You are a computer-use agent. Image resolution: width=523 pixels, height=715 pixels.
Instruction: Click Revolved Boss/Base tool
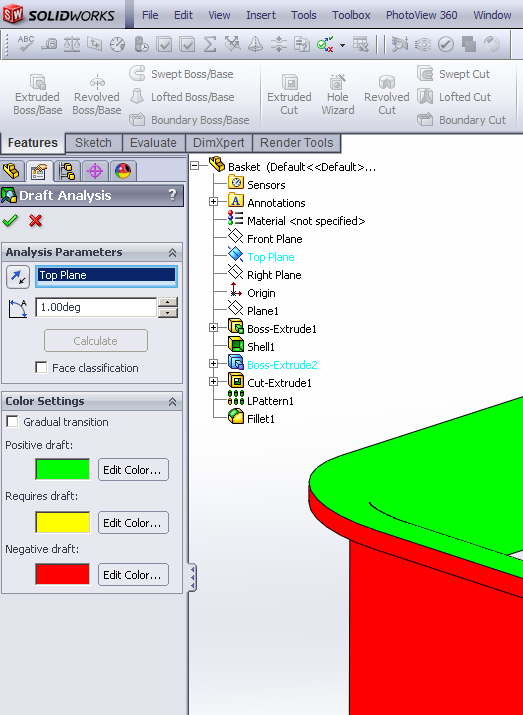pos(97,94)
